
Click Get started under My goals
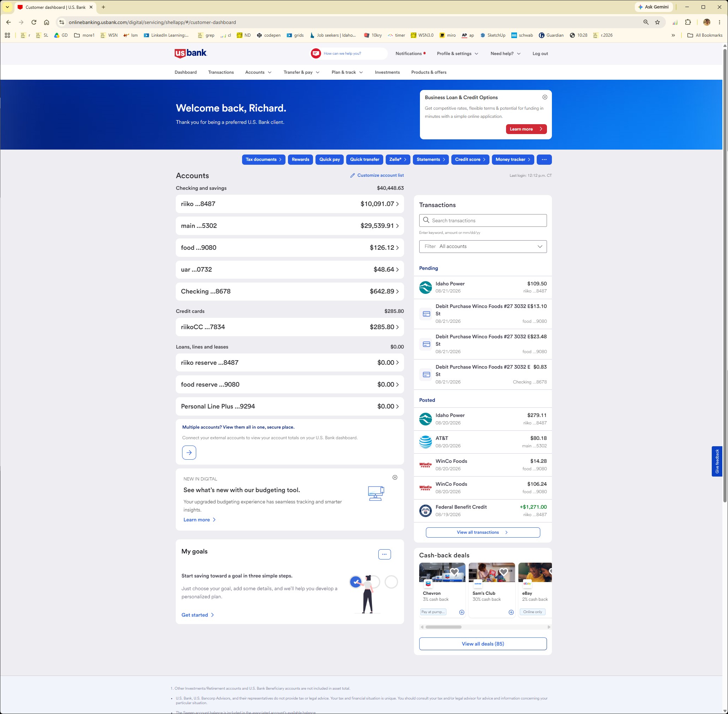click(x=198, y=615)
